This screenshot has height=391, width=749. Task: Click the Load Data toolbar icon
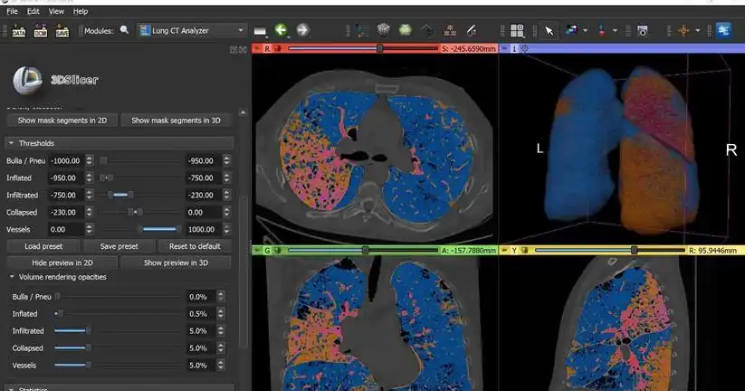(19, 31)
